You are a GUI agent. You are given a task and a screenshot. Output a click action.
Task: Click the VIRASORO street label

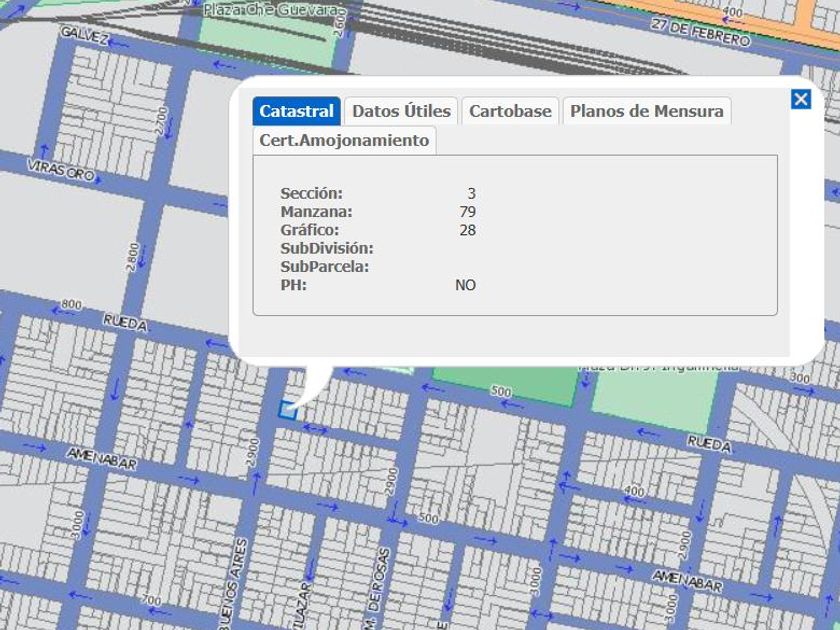click(61, 169)
